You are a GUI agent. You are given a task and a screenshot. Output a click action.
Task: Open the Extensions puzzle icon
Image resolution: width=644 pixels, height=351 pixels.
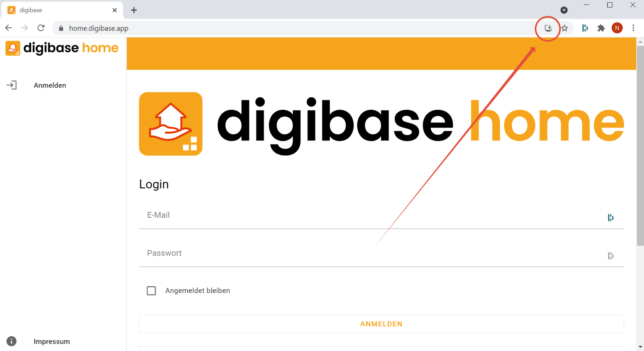[x=601, y=28]
